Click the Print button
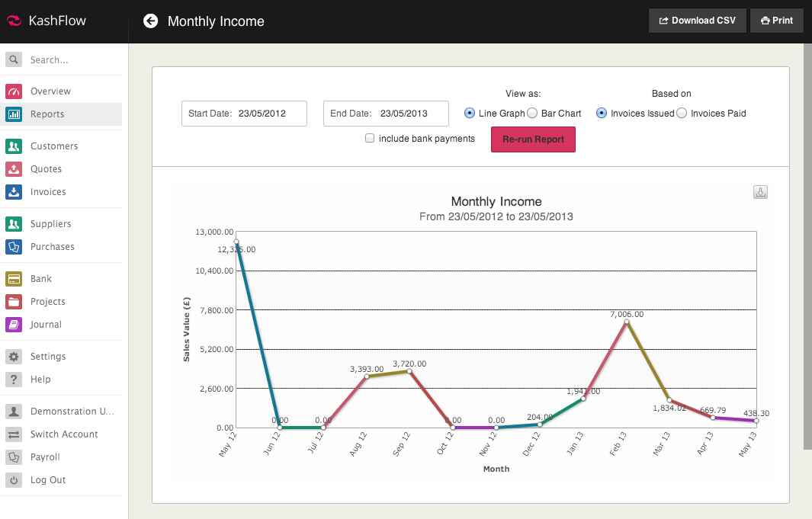Image resolution: width=812 pixels, height=519 pixels. [776, 21]
